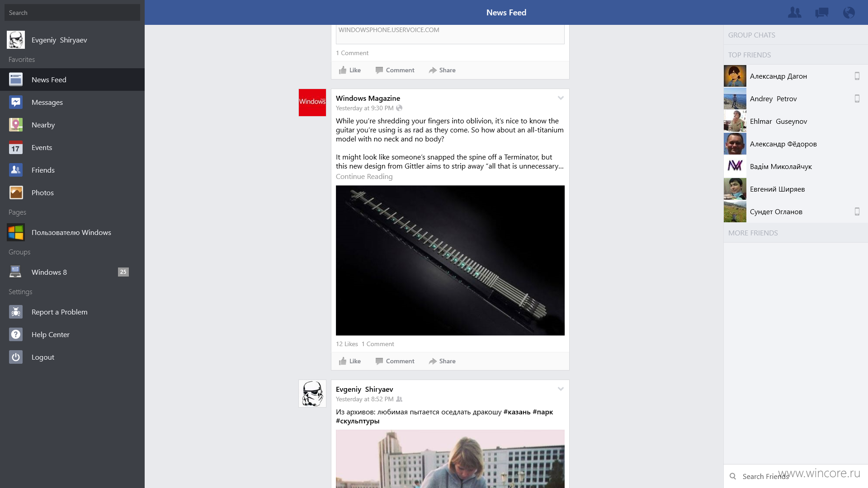Open the Windows 8 group 25 badge
The image size is (868, 488).
[123, 272]
